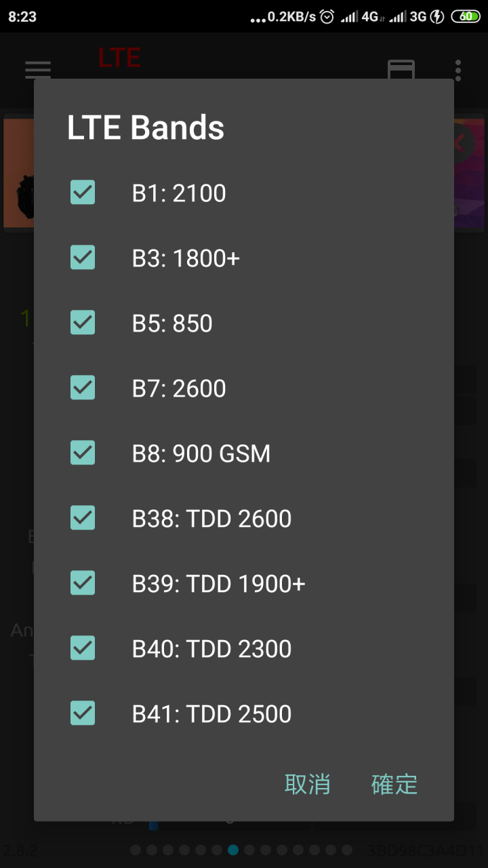Confirm with the 確定 button
Image resolution: width=488 pixels, height=868 pixels.
click(x=394, y=784)
